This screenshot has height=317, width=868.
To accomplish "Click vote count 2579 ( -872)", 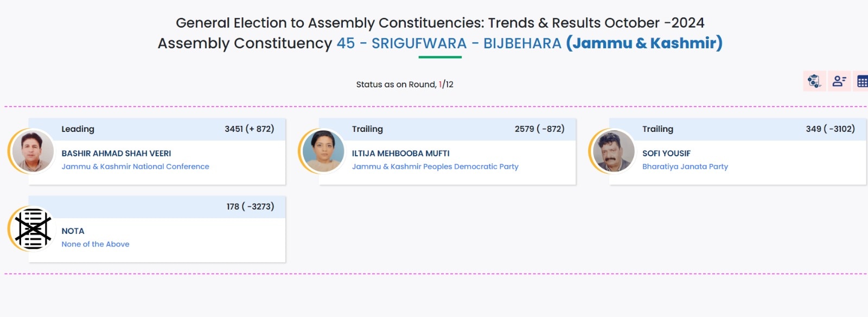I will 539,129.
